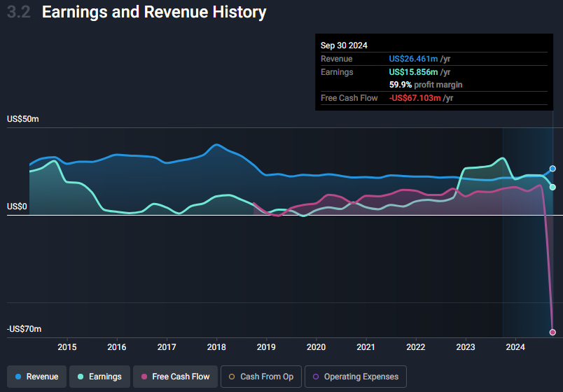The height and width of the screenshot is (392, 563).
Task: Click the blue Revenue data point marker
Action: 552,169
